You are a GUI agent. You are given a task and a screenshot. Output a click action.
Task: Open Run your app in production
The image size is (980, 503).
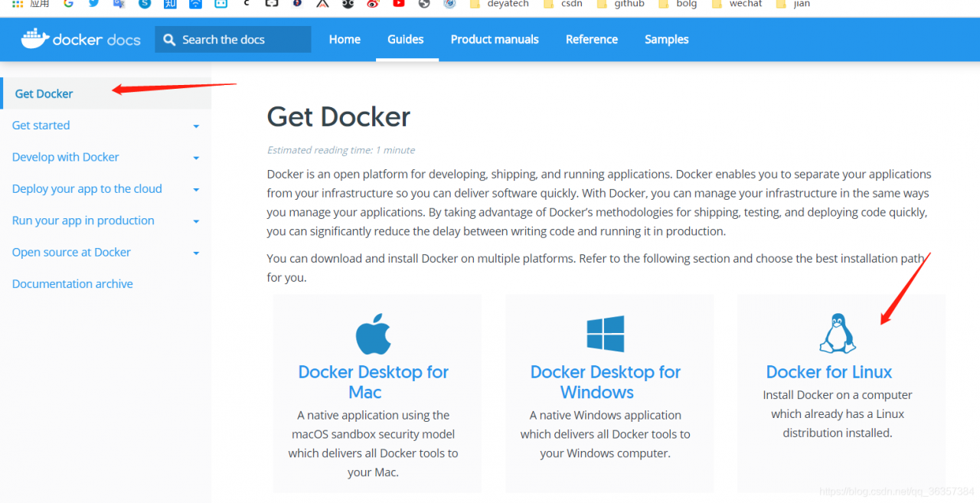[83, 220]
